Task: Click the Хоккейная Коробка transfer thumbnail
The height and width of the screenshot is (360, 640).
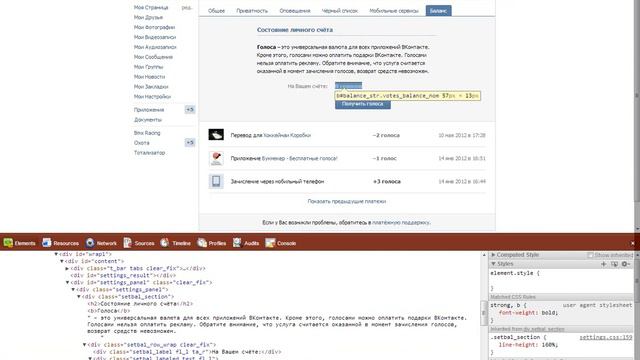Action: pyautogui.click(x=216, y=134)
